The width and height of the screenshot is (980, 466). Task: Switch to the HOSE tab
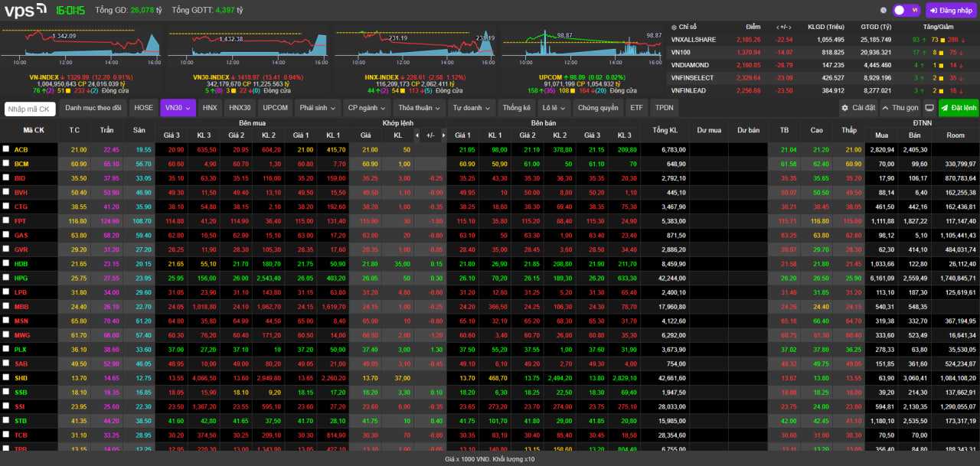(144, 108)
